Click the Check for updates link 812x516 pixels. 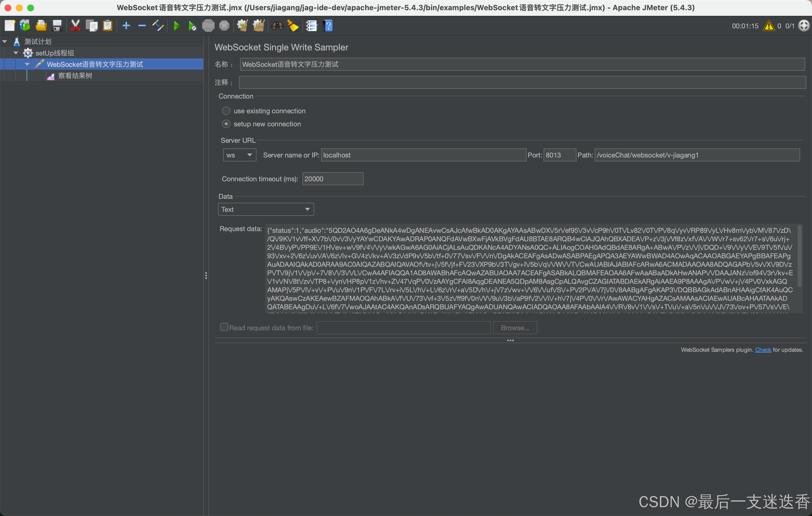763,350
